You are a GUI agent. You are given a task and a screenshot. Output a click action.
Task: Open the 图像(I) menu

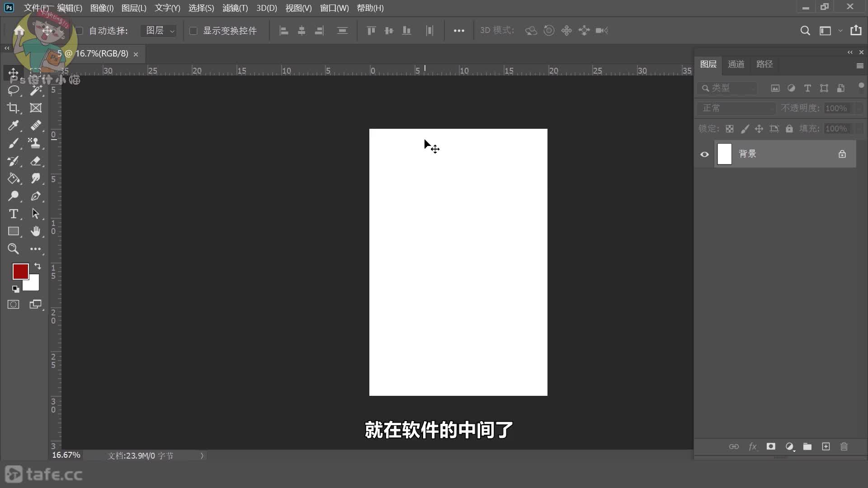102,8
